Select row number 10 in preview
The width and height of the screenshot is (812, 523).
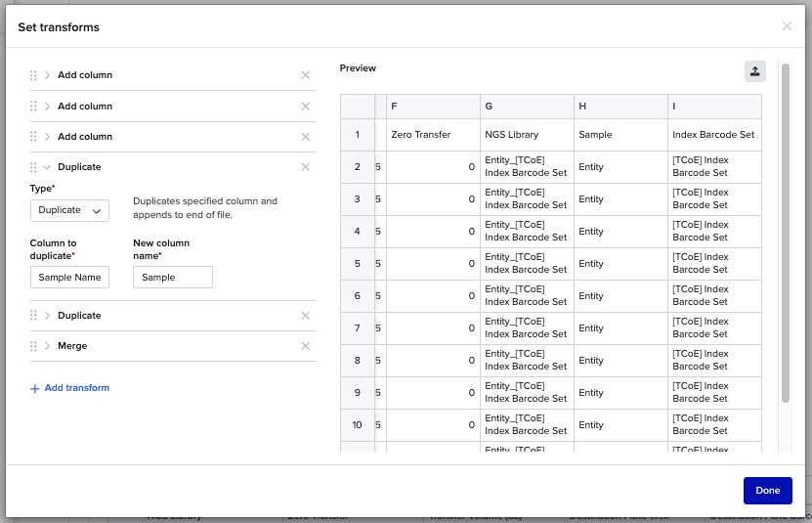358,425
